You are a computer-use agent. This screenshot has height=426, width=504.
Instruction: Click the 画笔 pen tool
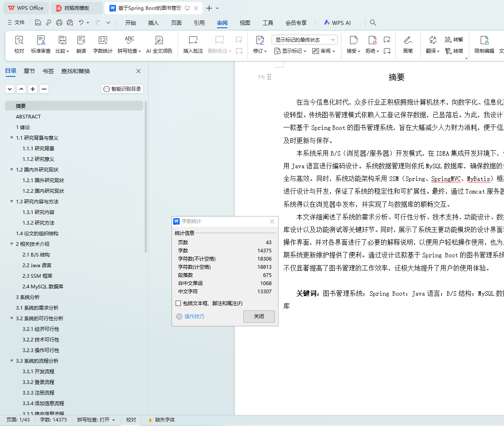click(408, 45)
